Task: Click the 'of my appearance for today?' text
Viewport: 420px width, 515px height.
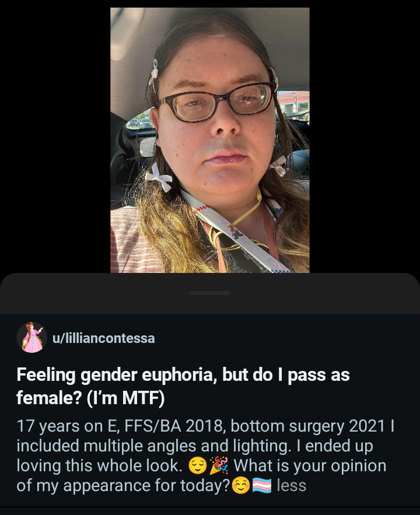Action: pos(123,485)
